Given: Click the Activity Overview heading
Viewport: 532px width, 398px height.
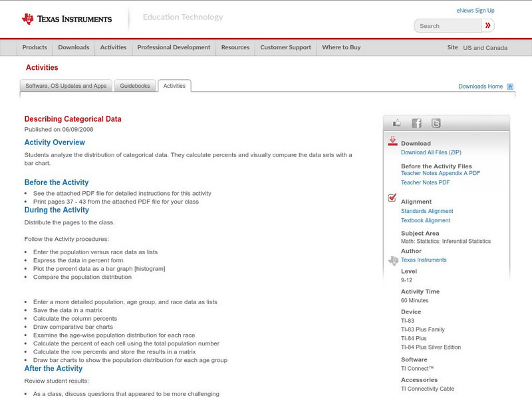Looking at the screenshot, I should tap(55, 142).
